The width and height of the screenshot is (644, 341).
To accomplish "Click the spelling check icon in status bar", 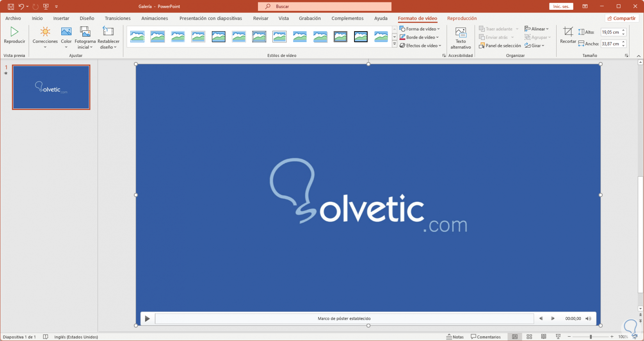I will (x=46, y=337).
